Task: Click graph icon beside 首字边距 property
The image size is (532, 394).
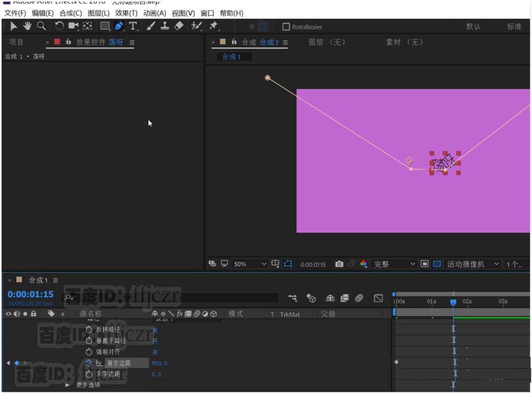Action: click(x=99, y=363)
